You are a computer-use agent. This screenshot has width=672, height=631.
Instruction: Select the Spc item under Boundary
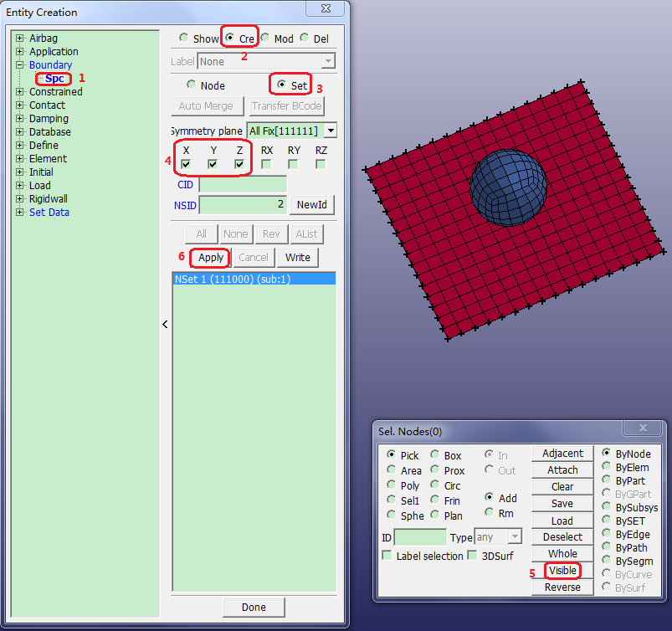tap(54, 79)
